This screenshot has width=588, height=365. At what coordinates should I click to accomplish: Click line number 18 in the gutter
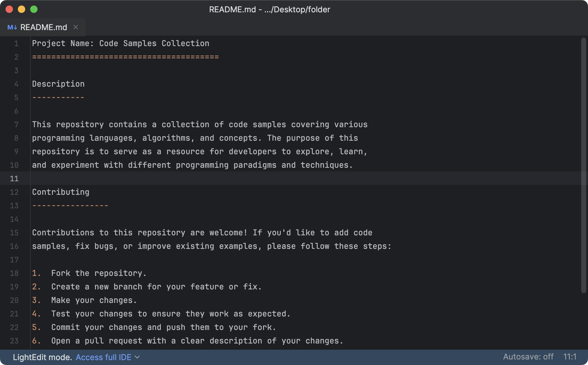(x=14, y=273)
